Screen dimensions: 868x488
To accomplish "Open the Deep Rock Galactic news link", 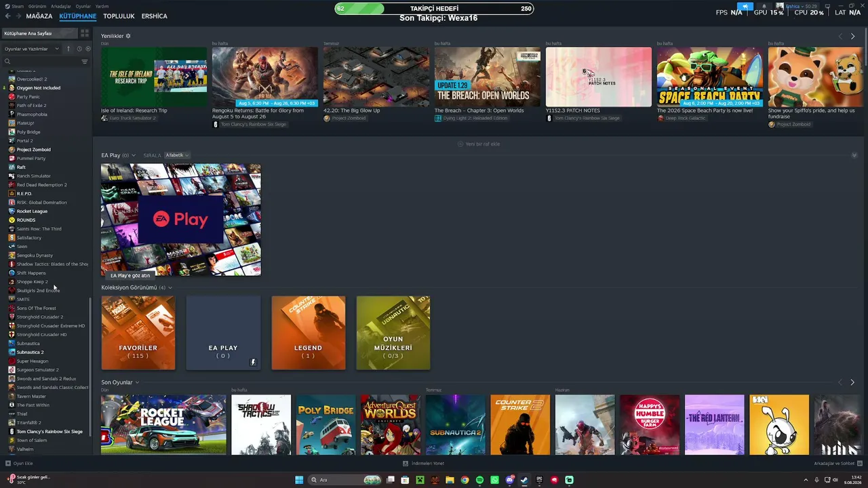I will (682, 118).
